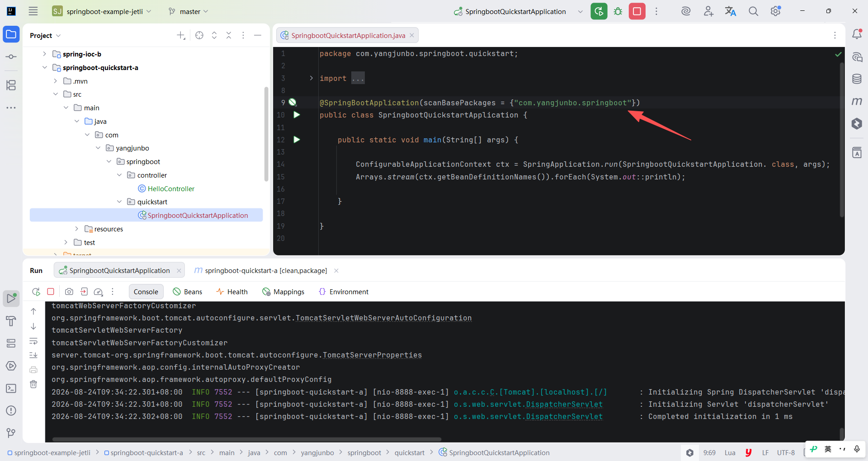This screenshot has height=461, width=868.
Task: Click the Project tree vertical scrollbar
Action: 266,134
